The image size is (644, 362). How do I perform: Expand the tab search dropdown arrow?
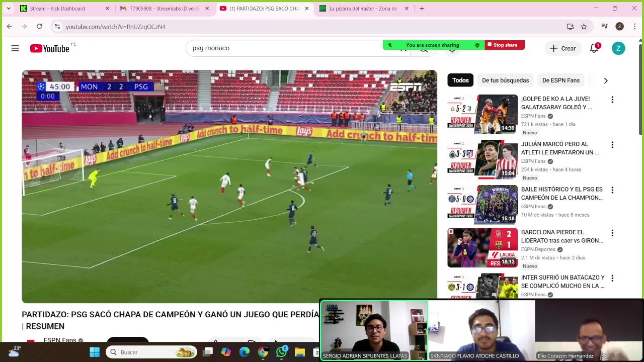9,8
